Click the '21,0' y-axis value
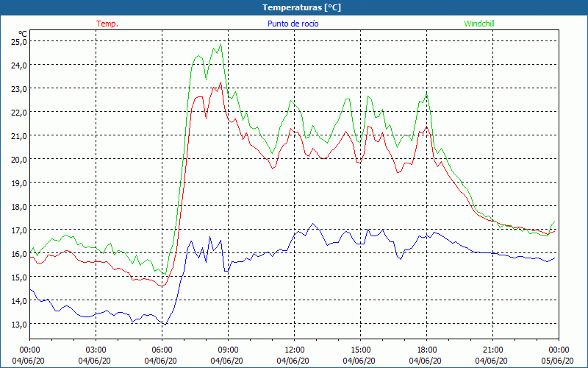This screenshot has width=588, height=368. pos(19,136)
